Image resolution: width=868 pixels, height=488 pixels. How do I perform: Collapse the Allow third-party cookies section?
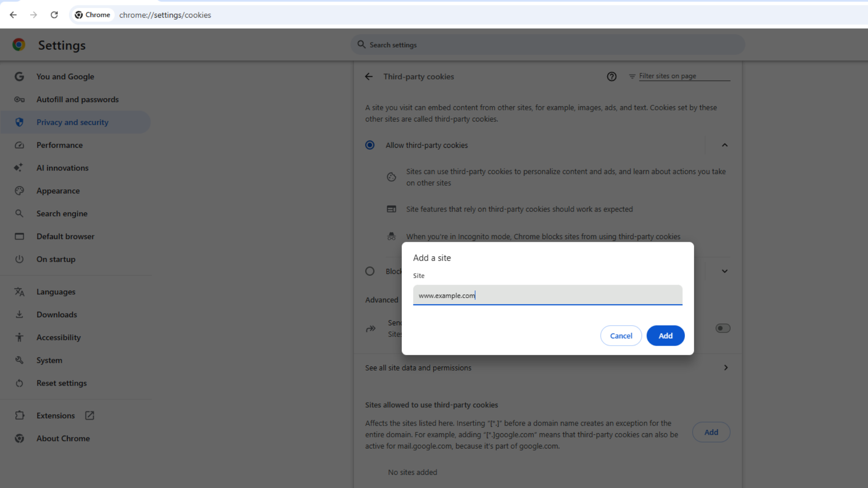coord(725,145)
